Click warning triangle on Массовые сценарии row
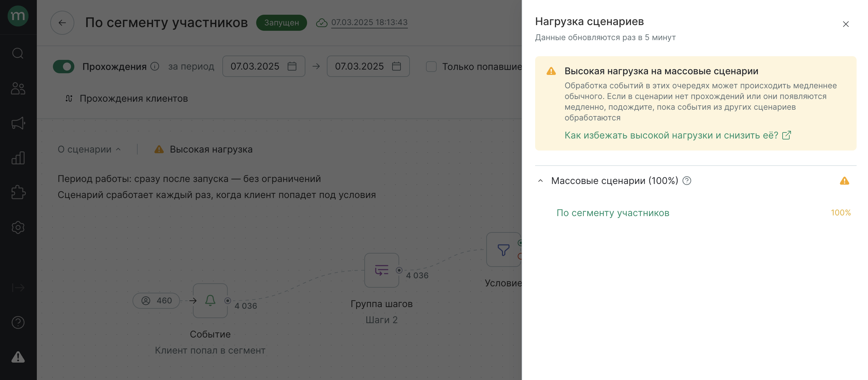 (x=845, y=181)
